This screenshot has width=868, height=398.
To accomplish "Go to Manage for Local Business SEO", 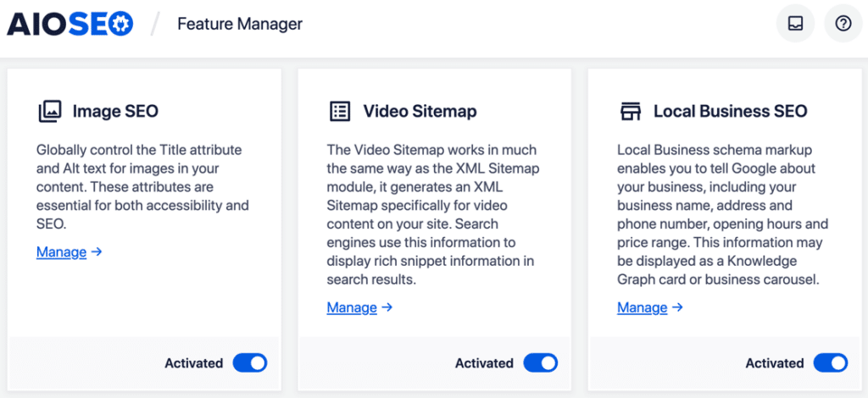I will point(642,307).
